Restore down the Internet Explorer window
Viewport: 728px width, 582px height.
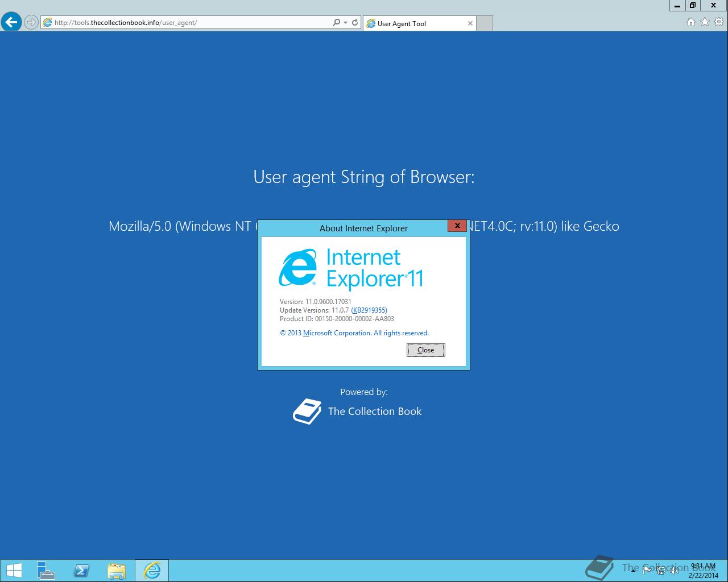[692, 5]
